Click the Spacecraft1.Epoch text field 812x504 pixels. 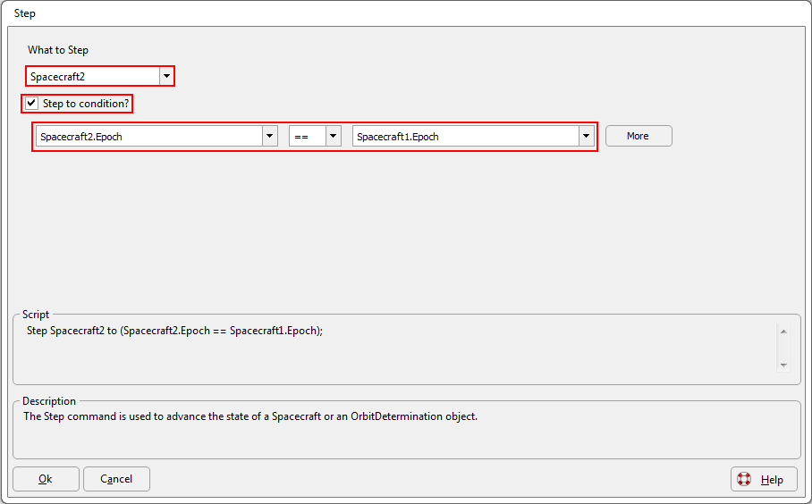466,136
